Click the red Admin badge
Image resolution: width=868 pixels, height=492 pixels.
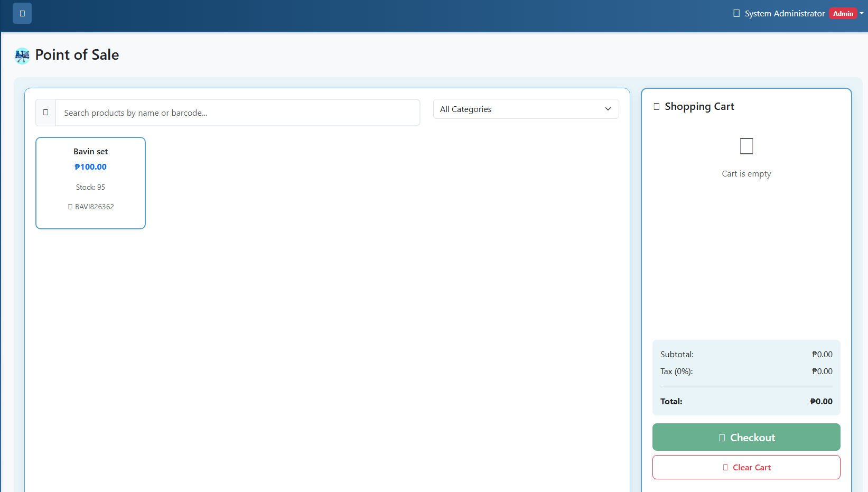tap(843, 14)
